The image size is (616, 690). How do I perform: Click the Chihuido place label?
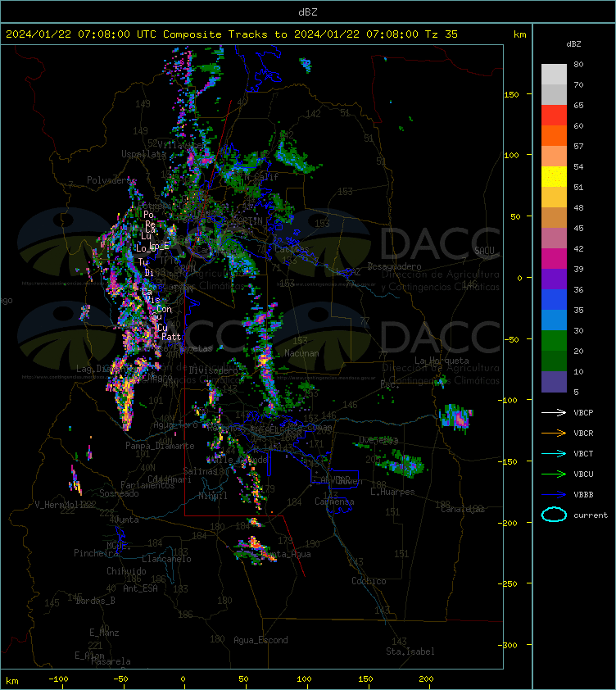[x=126, y=570]
